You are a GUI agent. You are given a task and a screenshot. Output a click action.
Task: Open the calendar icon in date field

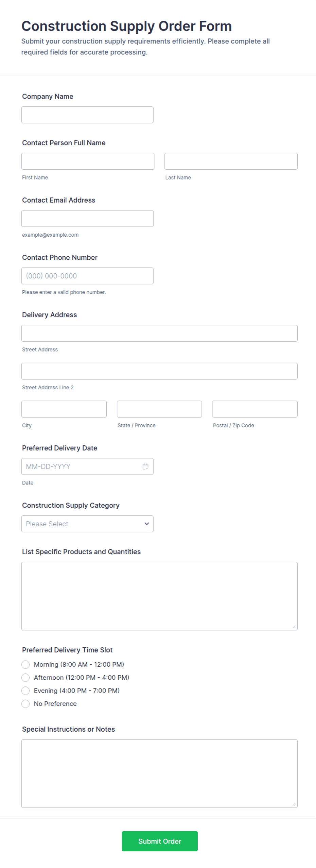click(145, 466)
